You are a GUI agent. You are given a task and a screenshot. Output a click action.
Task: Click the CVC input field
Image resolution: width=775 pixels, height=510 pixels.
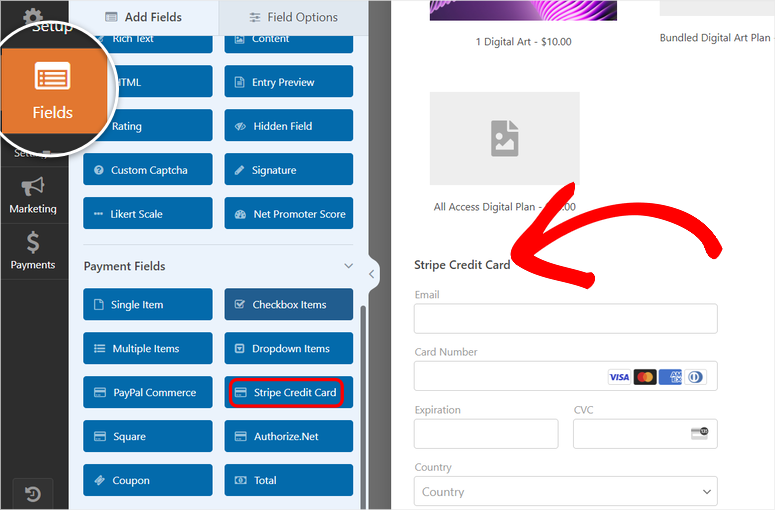(x=645, y=434)
